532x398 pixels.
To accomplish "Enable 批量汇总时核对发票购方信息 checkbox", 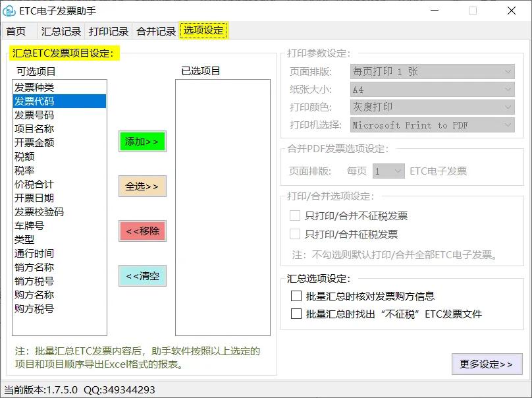I will click(x=296, y=296).
